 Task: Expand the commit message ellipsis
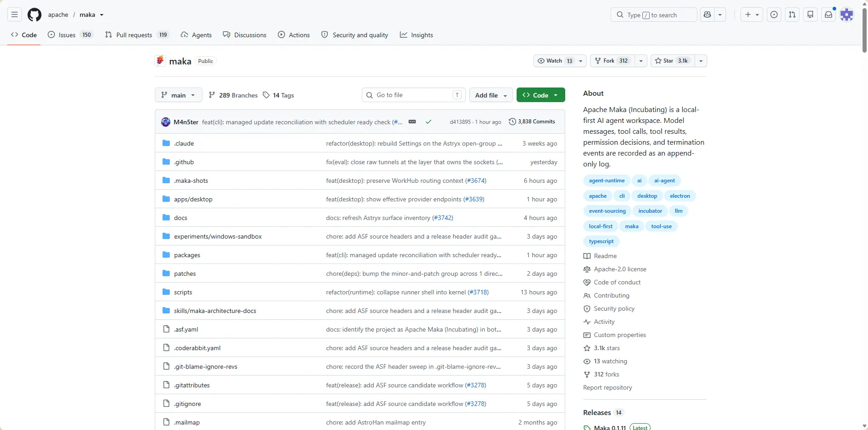(x=412, y=122)
